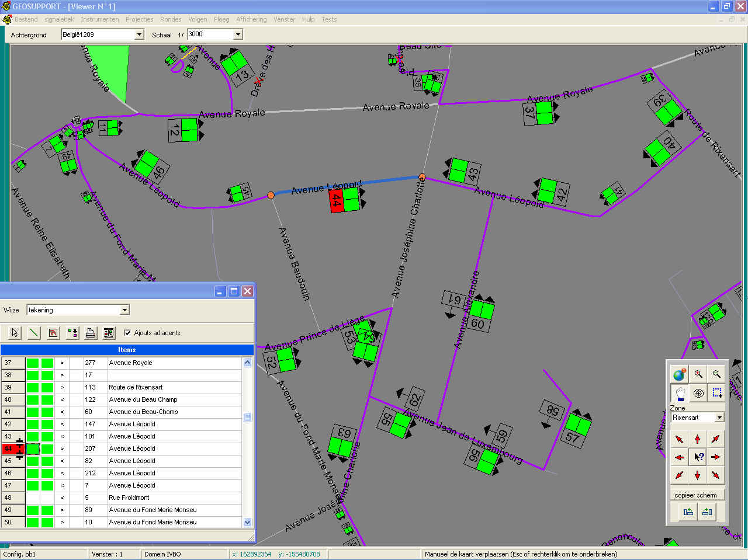Click the target center icon

tap(698, 393)
